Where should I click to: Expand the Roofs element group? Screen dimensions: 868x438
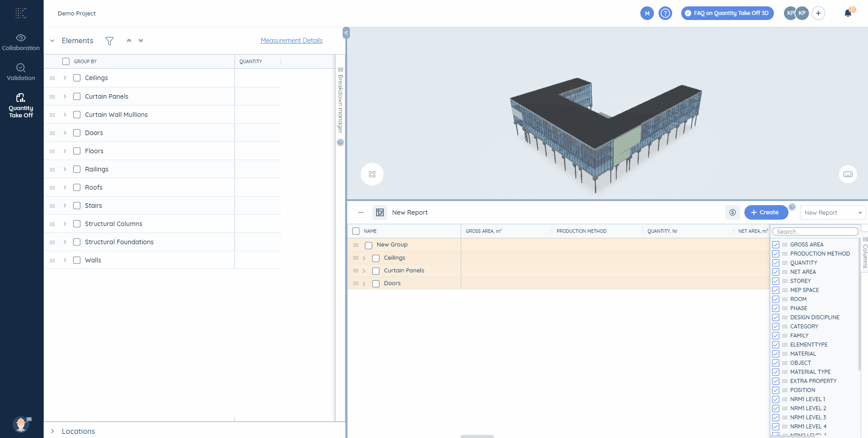pyautogui.click(x=65, y=187)
